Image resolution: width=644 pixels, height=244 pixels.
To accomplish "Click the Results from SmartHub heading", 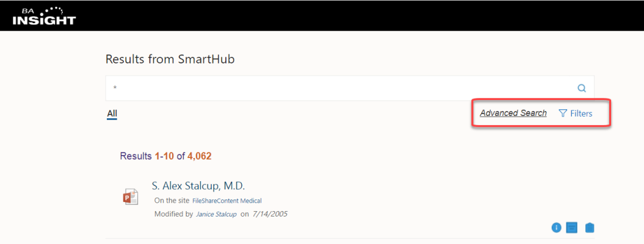I will pyautogui.click(x=170, y=59).
